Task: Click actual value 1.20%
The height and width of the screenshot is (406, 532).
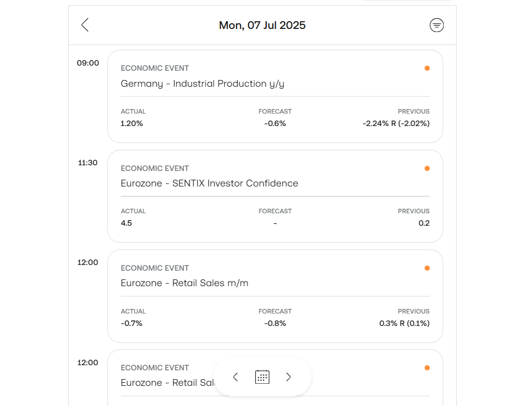Action: [x=132, y=123]
